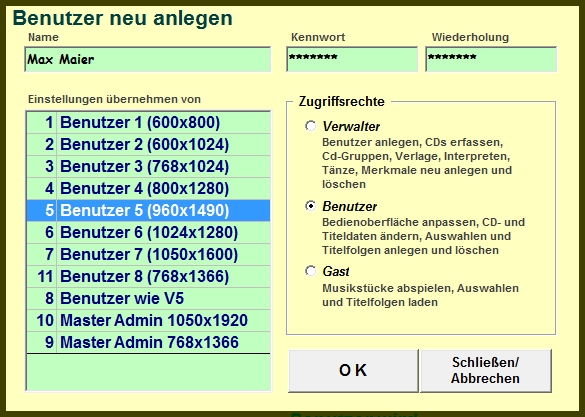Pick Benutzer 3 (768x1024) from list

[x=148, y=166]
